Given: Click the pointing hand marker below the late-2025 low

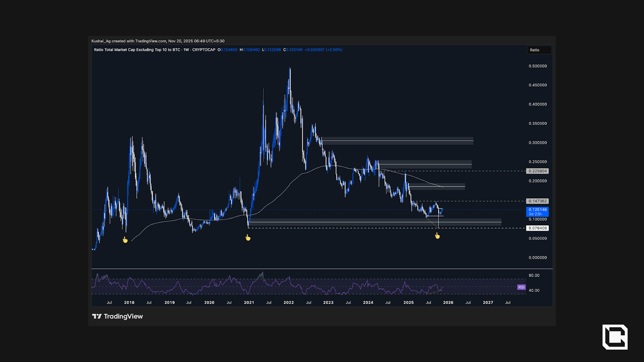Looking at the screenshot, I should pyautogui.click(x=437, y=236).
